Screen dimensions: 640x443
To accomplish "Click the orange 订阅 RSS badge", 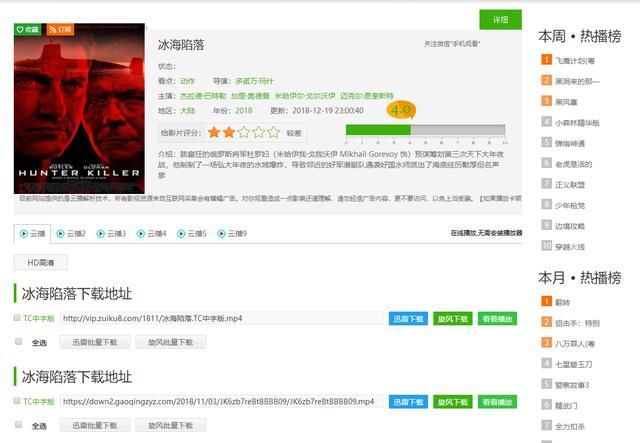I will [x=60, y=29].
